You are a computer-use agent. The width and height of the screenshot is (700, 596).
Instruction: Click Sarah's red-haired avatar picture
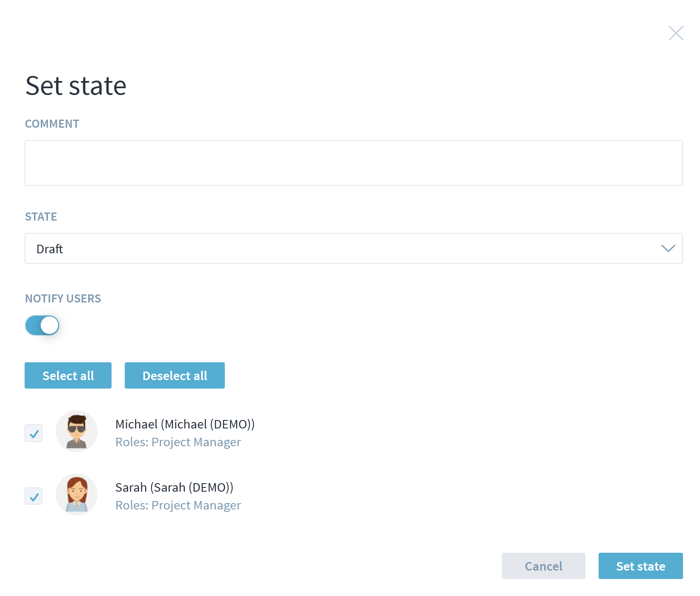(77, 494)
